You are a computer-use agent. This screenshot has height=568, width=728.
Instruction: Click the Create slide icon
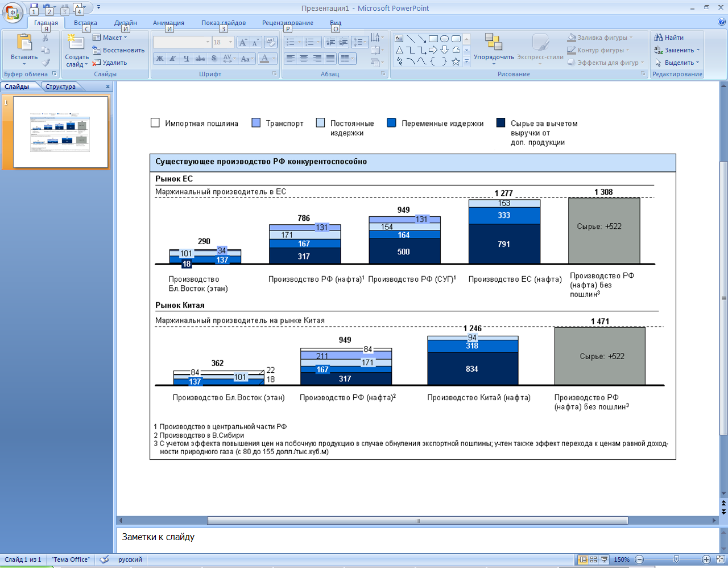(x=76, y=43)
